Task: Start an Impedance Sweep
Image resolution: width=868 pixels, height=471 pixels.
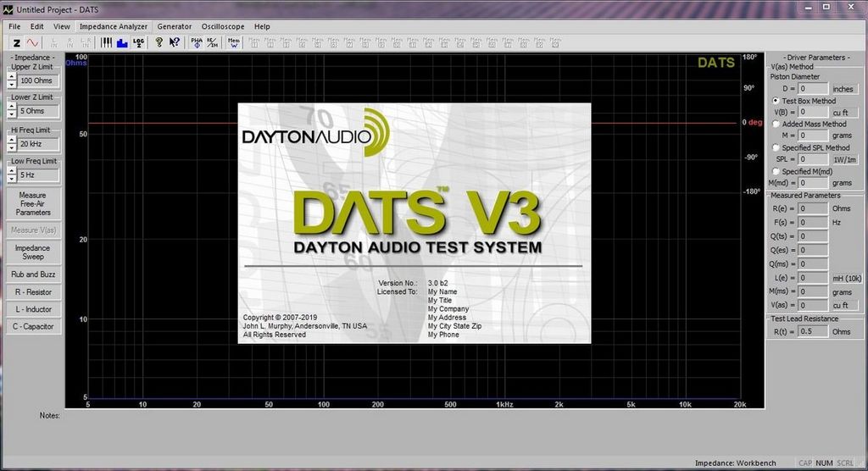Action: (33, 252)
